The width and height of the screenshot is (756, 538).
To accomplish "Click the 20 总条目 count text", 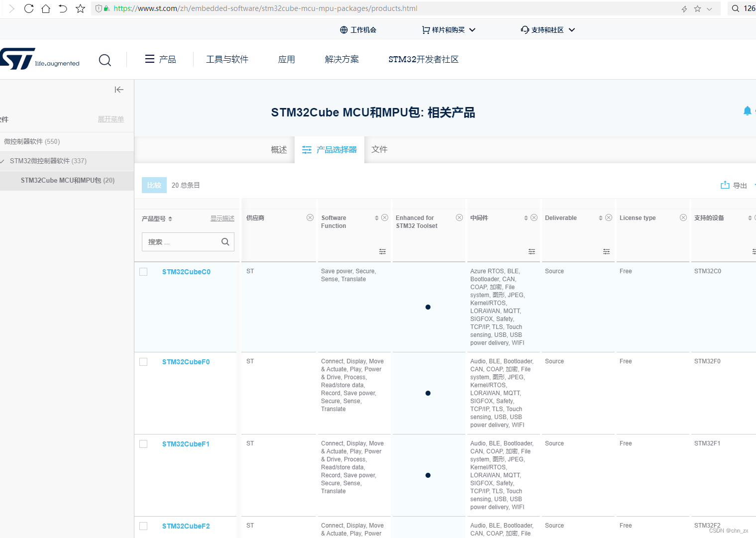I will 186,185.
